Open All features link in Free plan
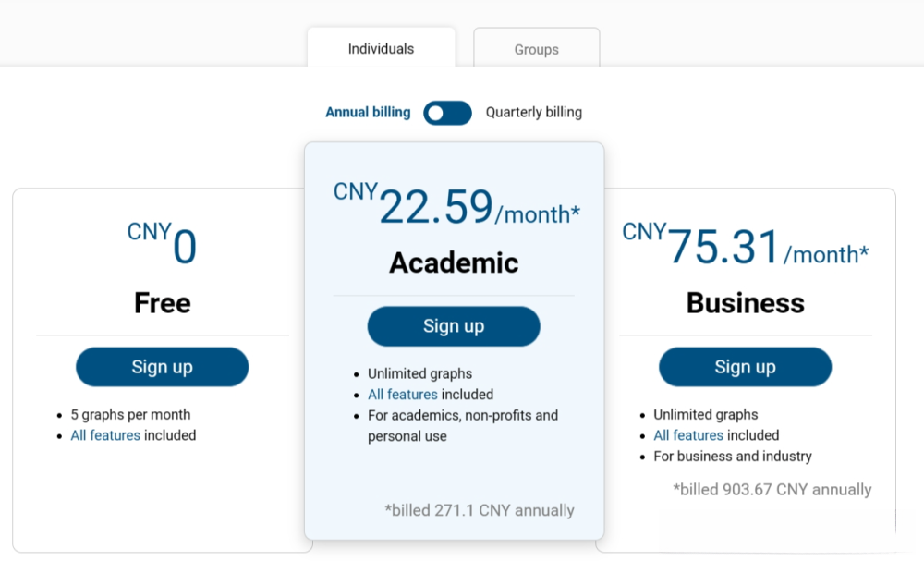The image size is (924, 561). click(x=105, y=435)
